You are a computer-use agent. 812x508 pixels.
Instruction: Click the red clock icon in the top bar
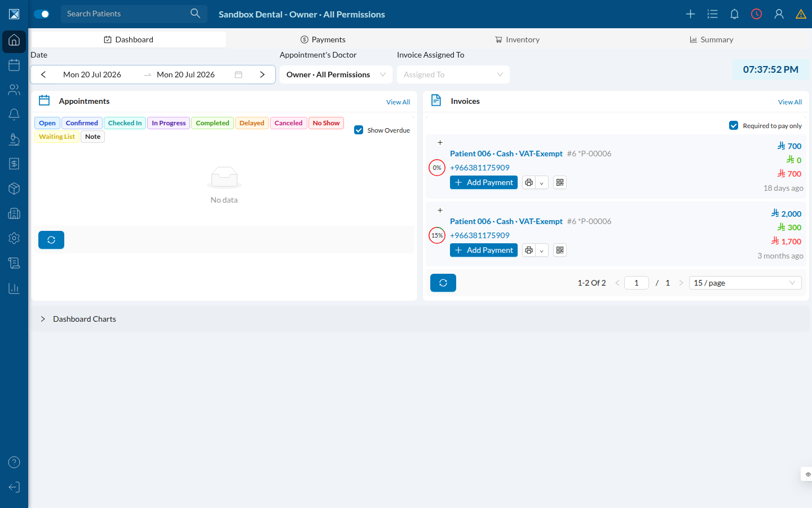point(756,14)
